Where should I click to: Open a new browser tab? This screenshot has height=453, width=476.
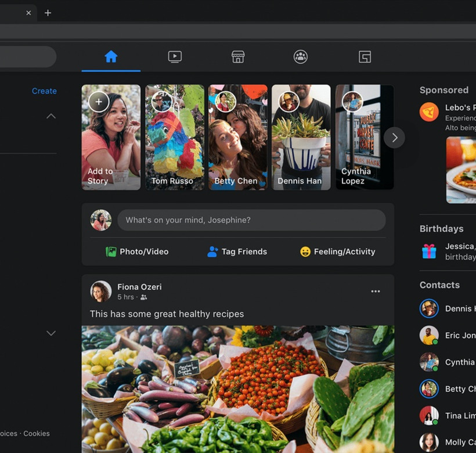pyautogui.click(x=48, y=13)
